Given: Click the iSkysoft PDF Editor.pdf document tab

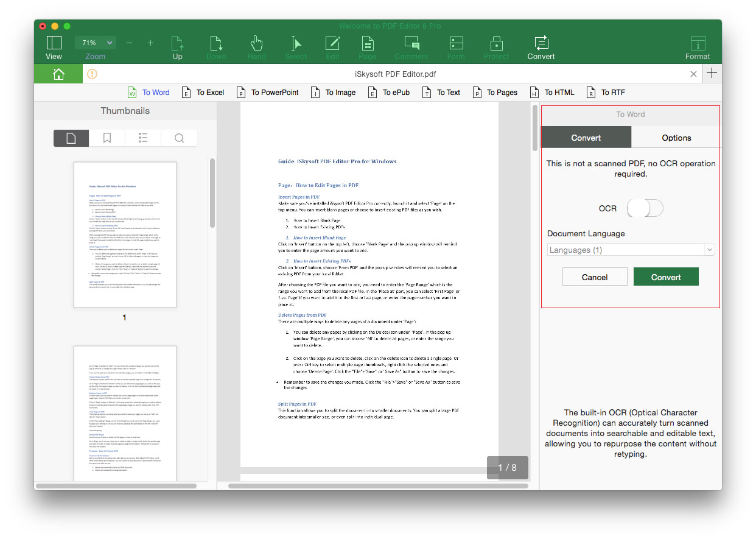Looking at the screenshot, I should coord(395,74).
